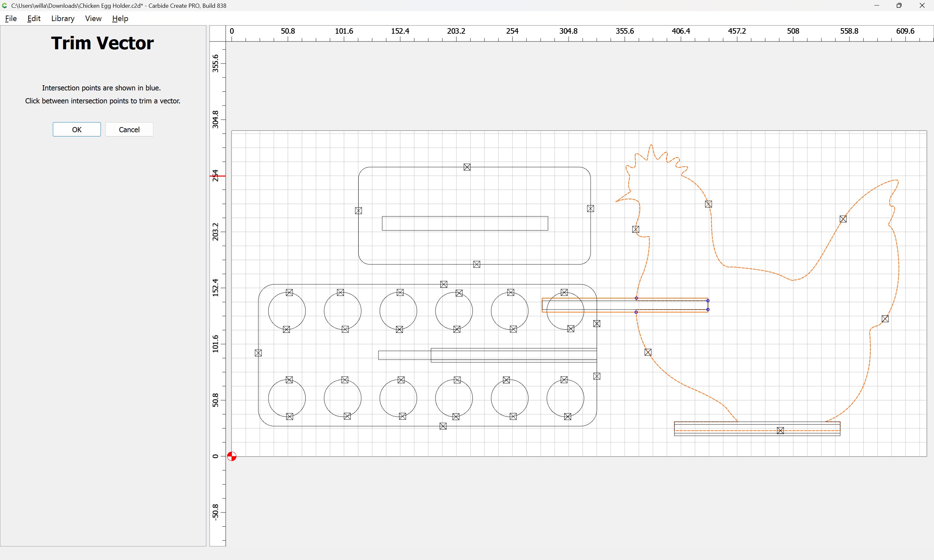Open the Help menu
The width and height of the screenshot is (934, 560).
[x=120, y=18]
